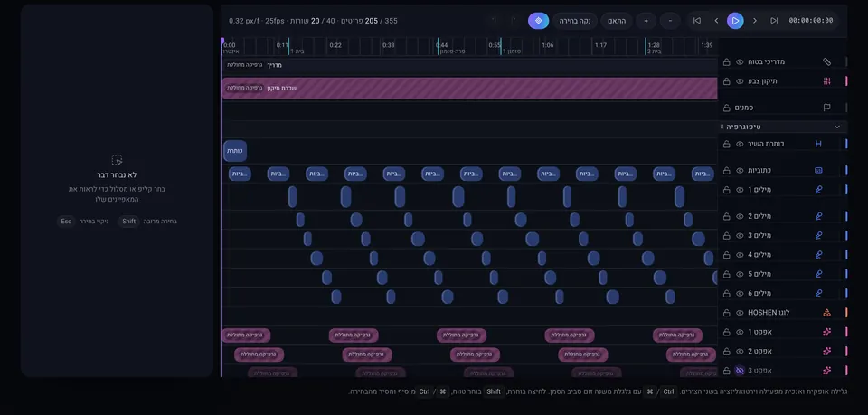
Task: Click the microphone icon of מילים 5
Action: pyautogui.click(x=818, y=274)
